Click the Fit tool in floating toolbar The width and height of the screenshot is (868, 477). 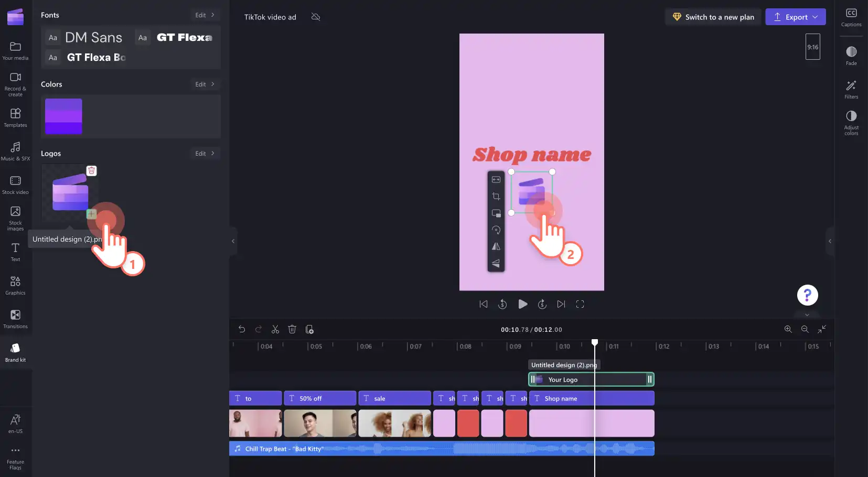[x=496, y=180]
